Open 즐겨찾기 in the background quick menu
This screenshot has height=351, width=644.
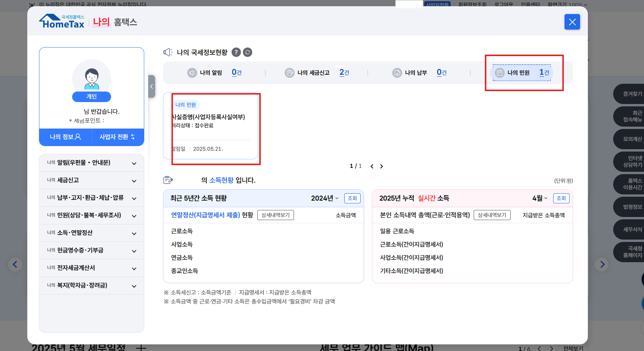pos(629,94)
